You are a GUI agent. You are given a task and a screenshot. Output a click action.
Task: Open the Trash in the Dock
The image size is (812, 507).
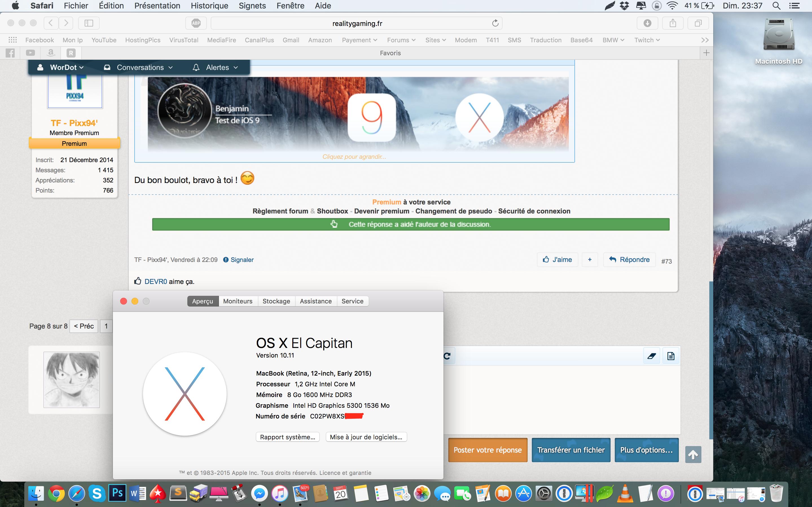click(776, 493)
